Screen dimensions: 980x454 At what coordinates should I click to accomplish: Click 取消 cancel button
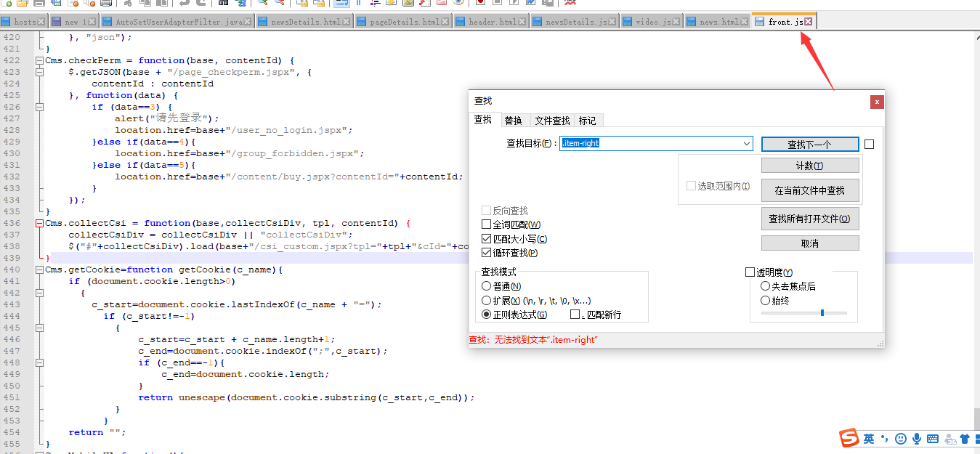pyautogui.click(x=810, y=243)
